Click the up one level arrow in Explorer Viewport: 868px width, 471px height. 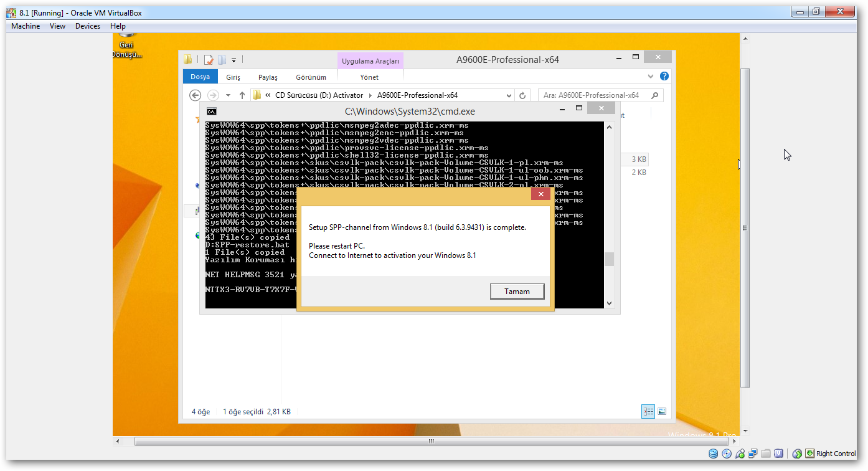tap(242, 95)
